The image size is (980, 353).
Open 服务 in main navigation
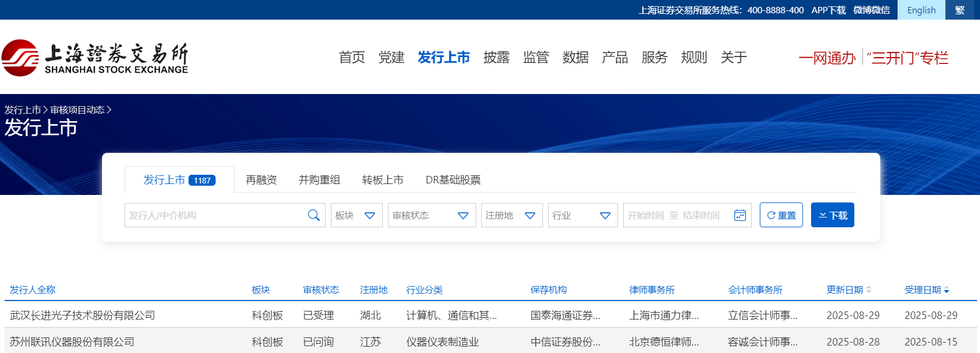point(654,58)
